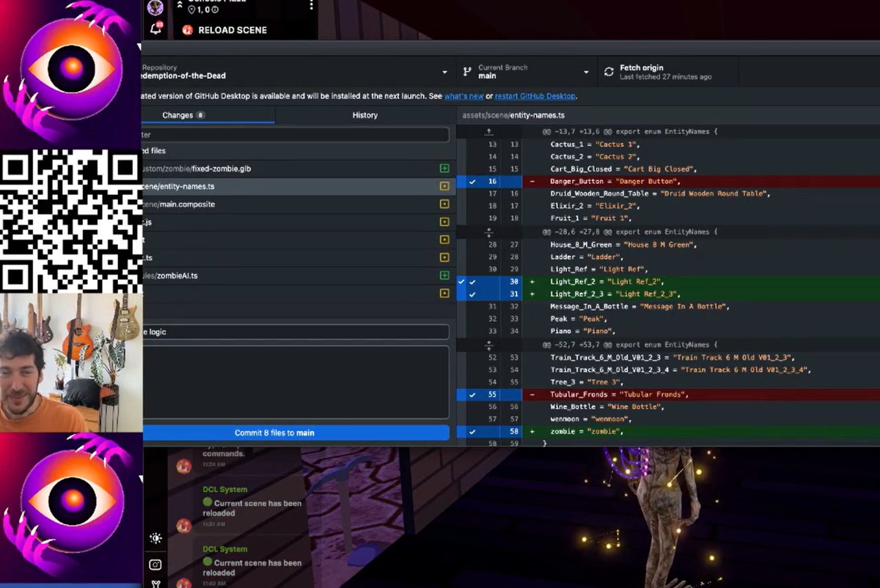Viewport: 880px width, 588px height.
Task: Click the notification bell with 23 badge
Action: 155,28
